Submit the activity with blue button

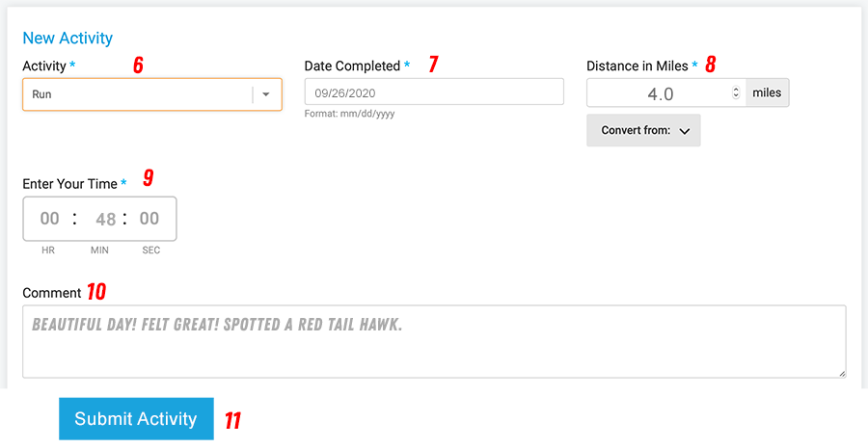point(136,419)
